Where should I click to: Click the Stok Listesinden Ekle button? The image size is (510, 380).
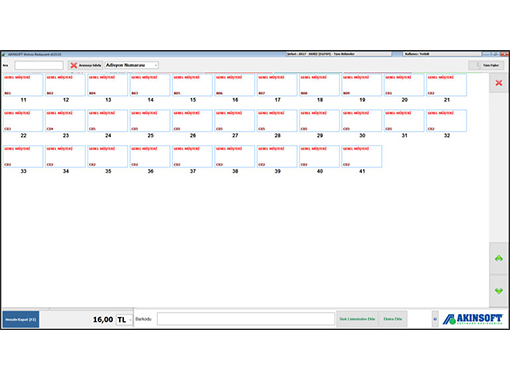coord(357,319)
